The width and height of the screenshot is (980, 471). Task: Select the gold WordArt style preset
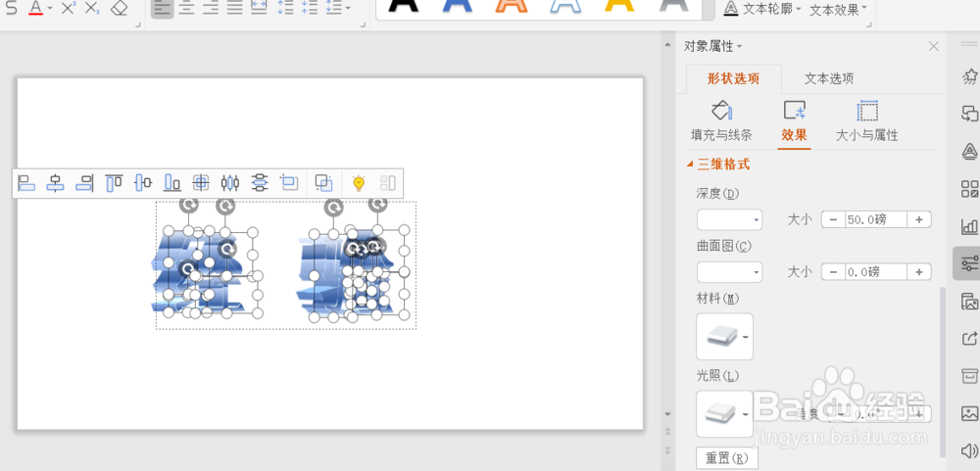point(619,6)
